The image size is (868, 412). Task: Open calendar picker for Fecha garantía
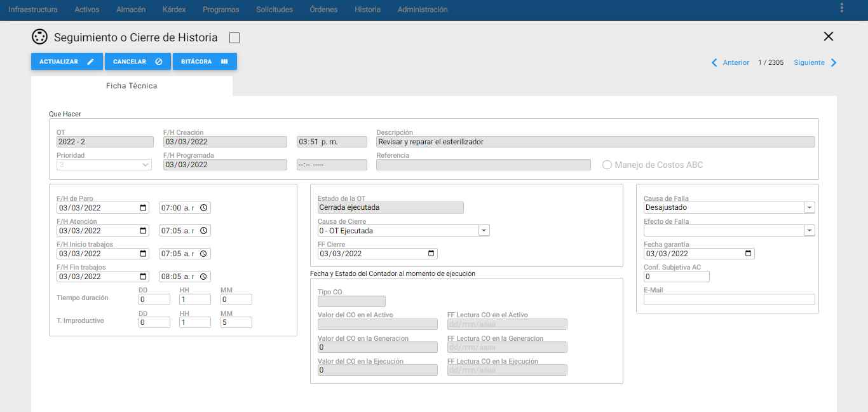[x=749, y=254]
